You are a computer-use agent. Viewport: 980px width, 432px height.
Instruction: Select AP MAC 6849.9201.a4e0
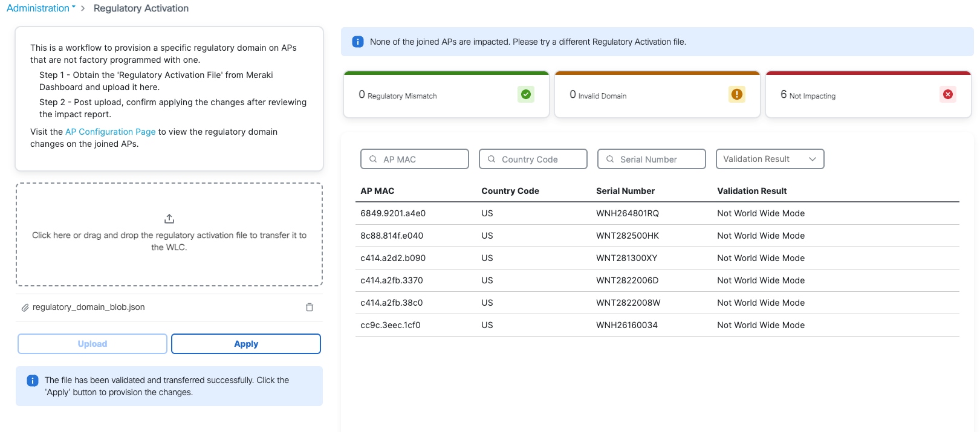tap(393, 213)
